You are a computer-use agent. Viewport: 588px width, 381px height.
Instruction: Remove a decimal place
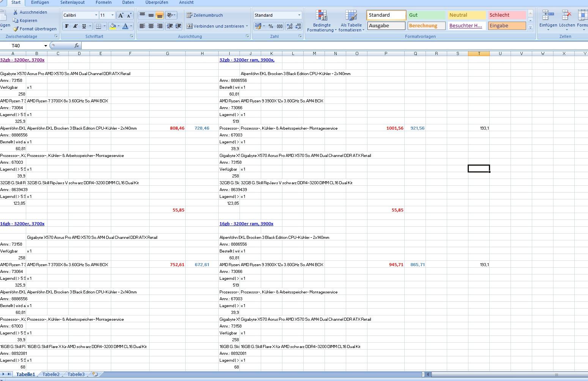(298, 26)
